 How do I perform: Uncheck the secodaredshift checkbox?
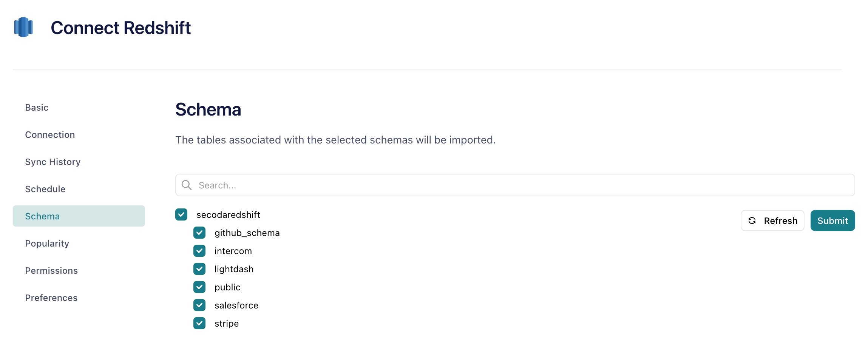(x=181, y=214)
